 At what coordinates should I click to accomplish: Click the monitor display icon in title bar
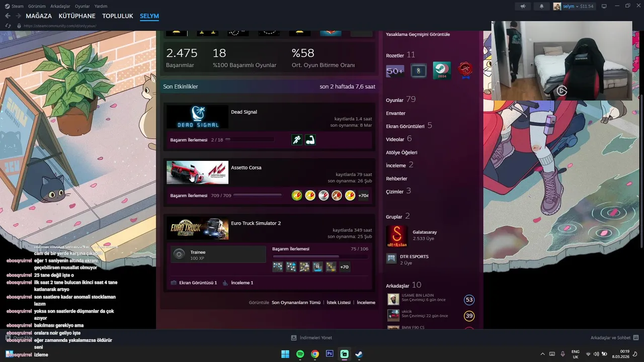(x=604, y=6)
